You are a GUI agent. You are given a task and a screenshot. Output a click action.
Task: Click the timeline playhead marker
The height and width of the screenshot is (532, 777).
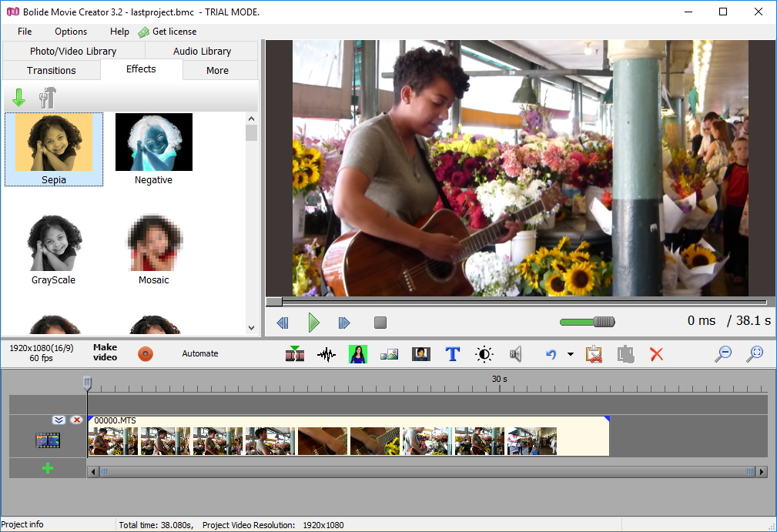(x=87, y=383)
